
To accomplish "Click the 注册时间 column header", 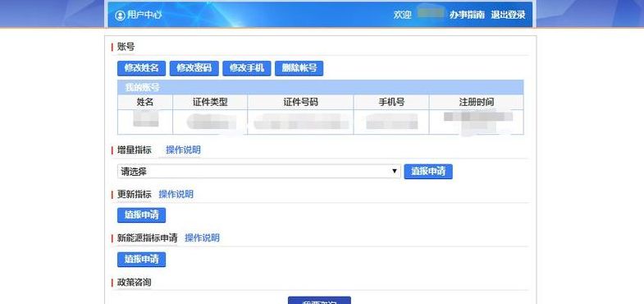I will click(477, 102).
